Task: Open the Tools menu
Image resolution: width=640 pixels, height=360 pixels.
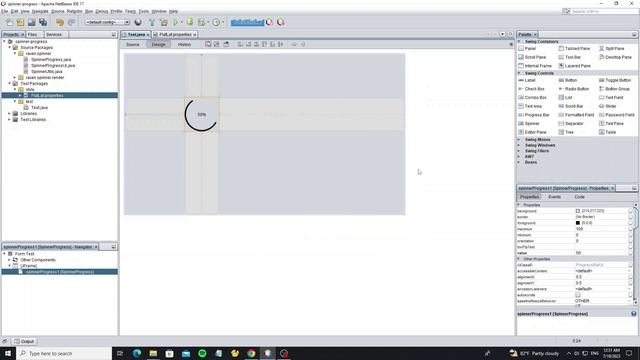Action: [x=144, y=11]
